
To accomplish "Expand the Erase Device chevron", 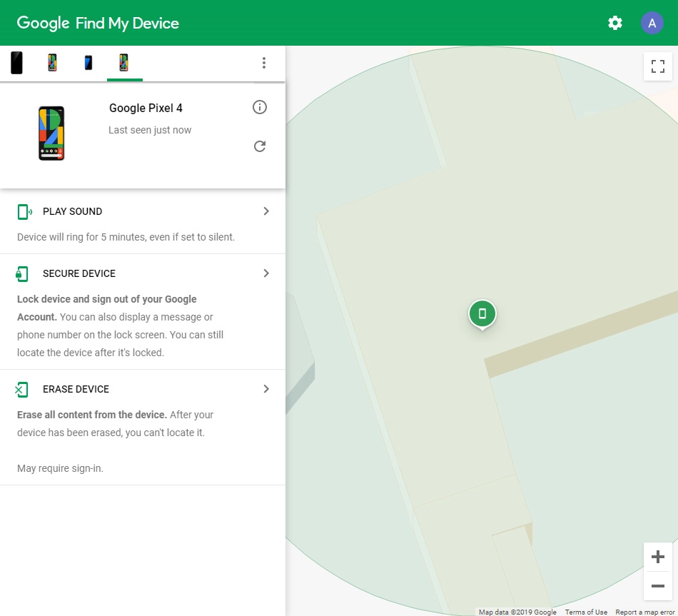I will [x=266, y=389].
